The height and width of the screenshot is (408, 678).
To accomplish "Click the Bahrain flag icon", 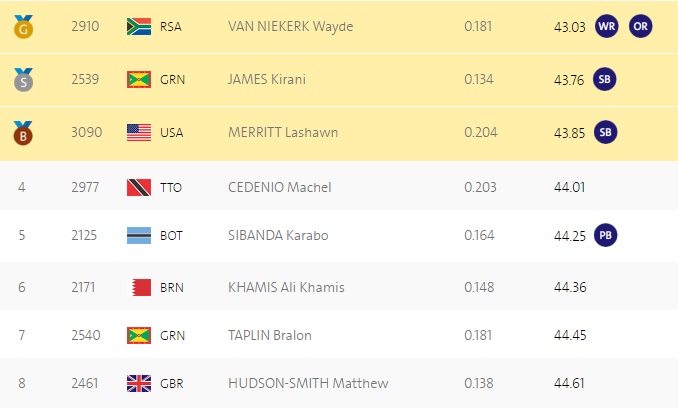I will pyautogui.click(x=141, y=287).
